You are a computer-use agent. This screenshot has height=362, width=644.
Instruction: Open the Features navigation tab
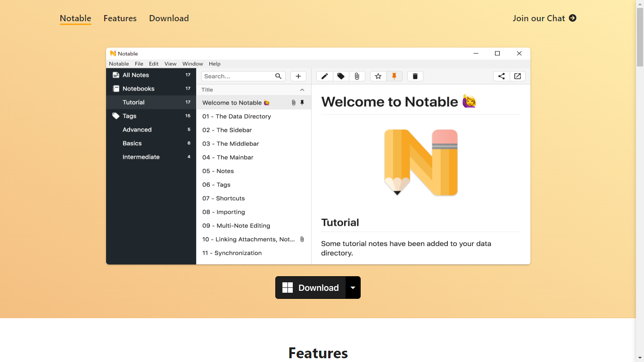(120, 18)
